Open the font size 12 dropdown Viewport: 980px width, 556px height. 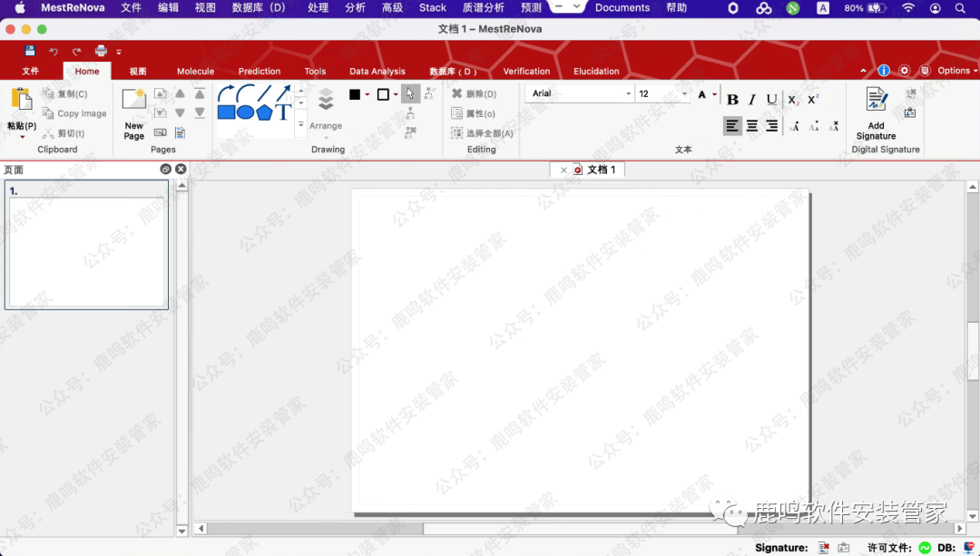(684, 93)
